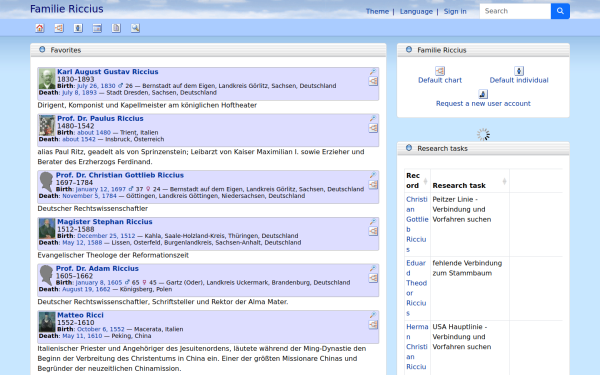Zoom details for Prof. Dr. Paulus Riccius
The width and height of the screenshot is (600, 375).
[x=373, y=118]
